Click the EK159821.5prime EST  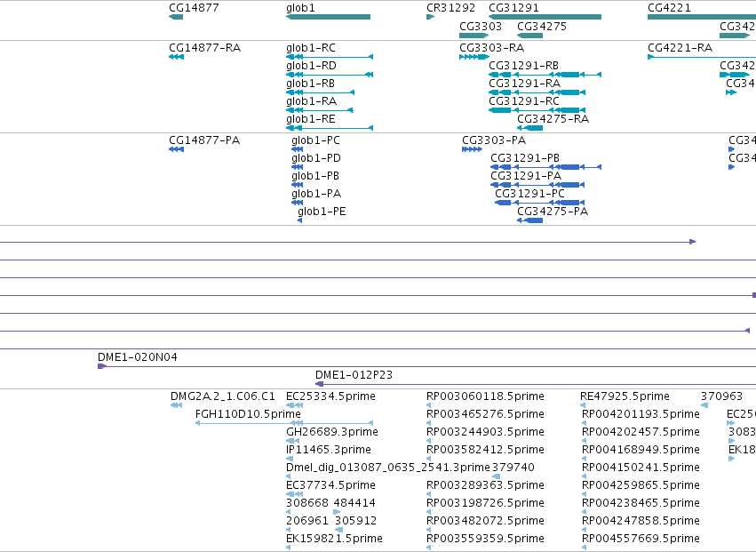pos(334,539)
